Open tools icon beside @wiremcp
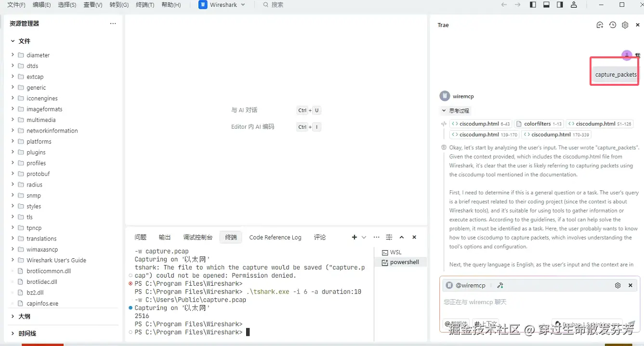Screen dimensions: 644x346 click(500, 285)
